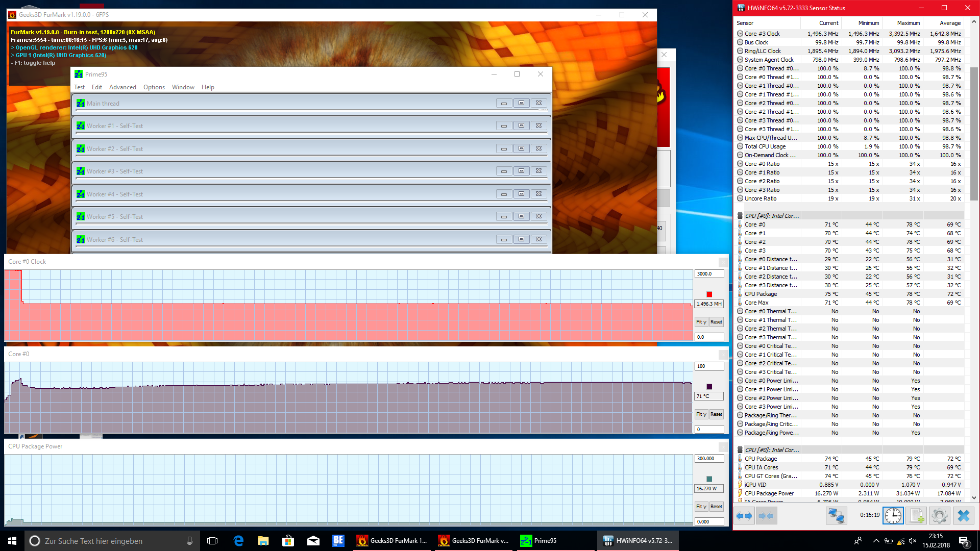The image size is (980, 551).
Task: Open File Explorer from taskbar
Action: click(263, 541)
